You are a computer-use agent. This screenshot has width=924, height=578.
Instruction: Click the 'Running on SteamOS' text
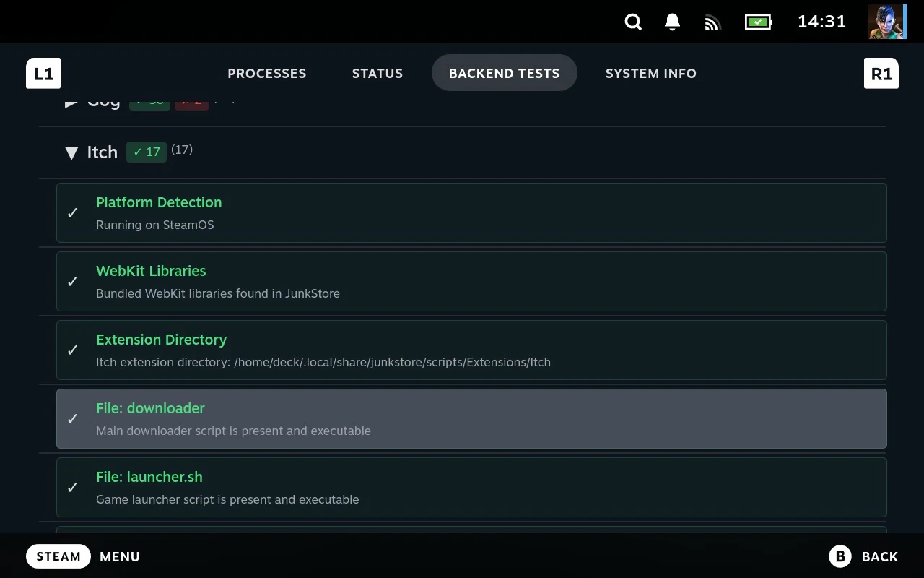coord(155,225)
